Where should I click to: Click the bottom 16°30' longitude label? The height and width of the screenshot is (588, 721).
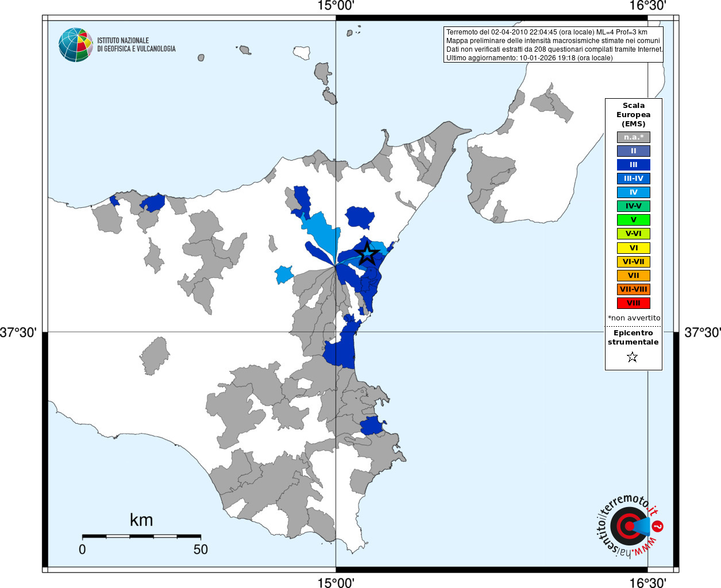(648, 583)
